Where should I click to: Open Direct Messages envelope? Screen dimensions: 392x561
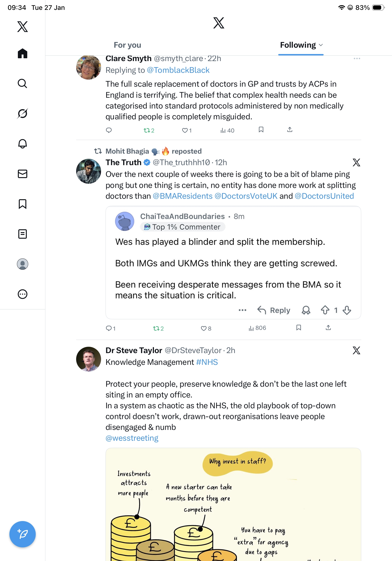tap(23, 174)
